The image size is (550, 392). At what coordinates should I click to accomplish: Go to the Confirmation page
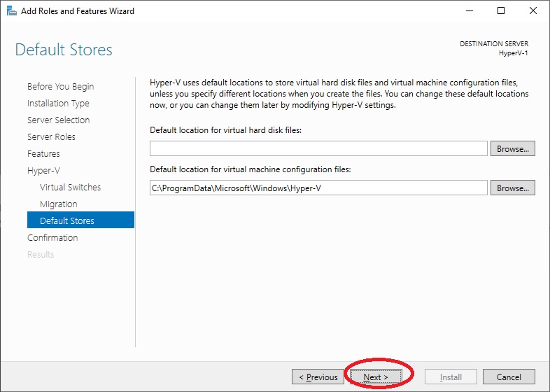(x=52, y=237)
